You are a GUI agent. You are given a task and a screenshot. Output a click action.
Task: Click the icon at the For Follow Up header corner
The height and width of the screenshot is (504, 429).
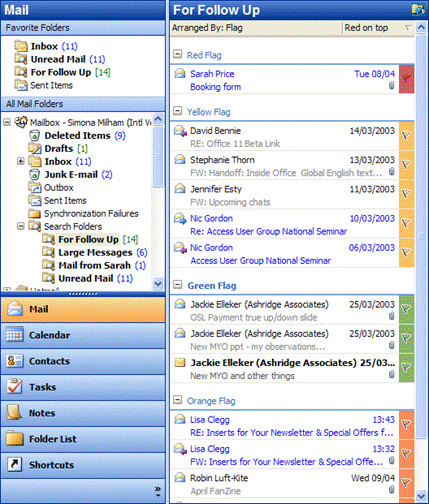coord(418,9)
